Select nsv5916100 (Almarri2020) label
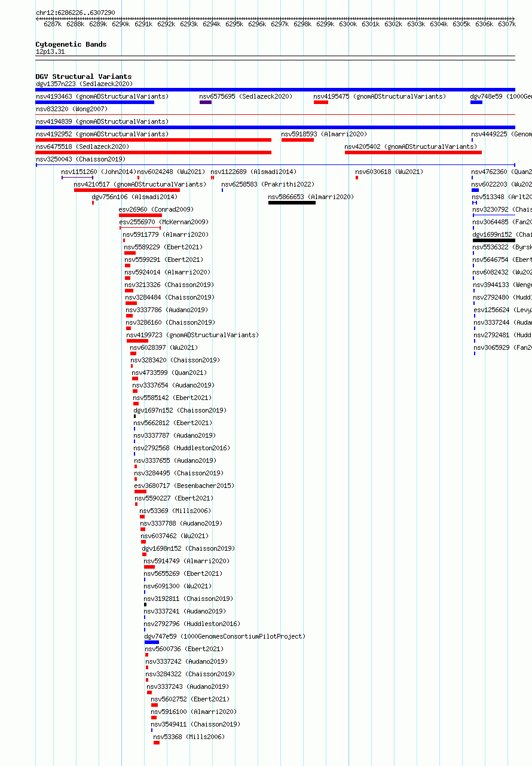532x766 pixels. (194, 712)
